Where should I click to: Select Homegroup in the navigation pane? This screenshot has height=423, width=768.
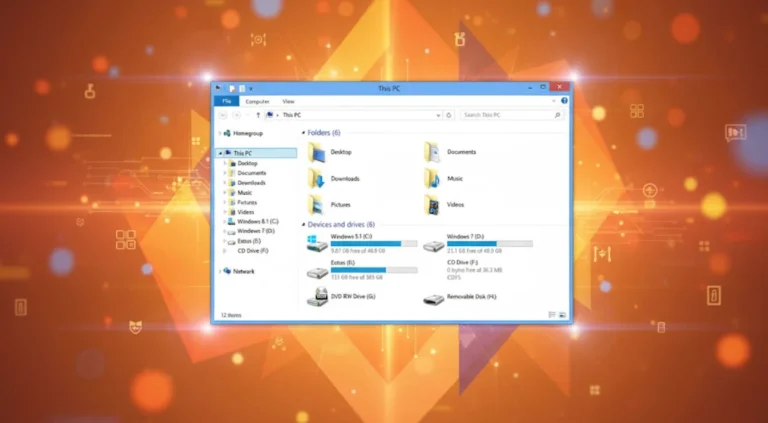pos(248,133)
